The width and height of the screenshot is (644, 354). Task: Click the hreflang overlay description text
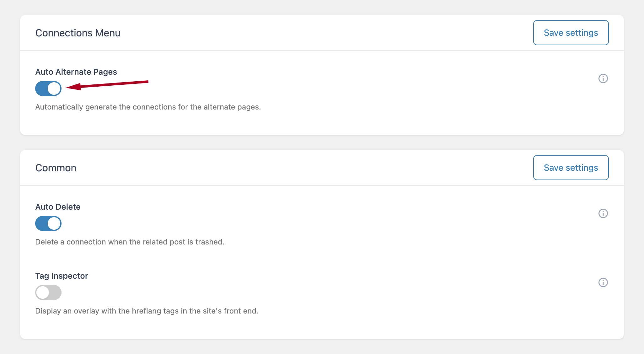point(147,311)
